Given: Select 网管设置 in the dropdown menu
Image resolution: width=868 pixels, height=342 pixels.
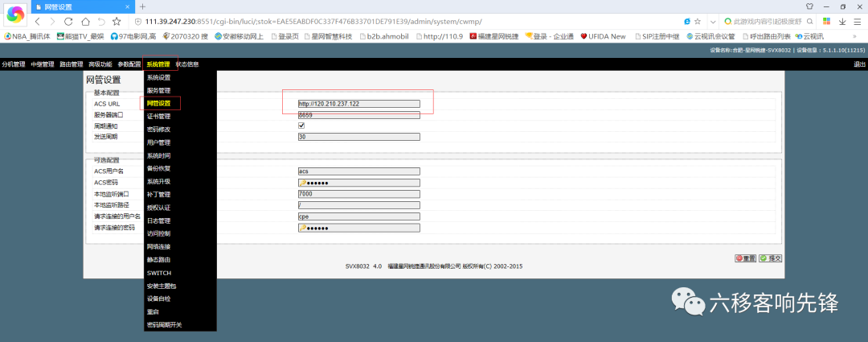Looking at the screenshot, I should coord(158,104).
